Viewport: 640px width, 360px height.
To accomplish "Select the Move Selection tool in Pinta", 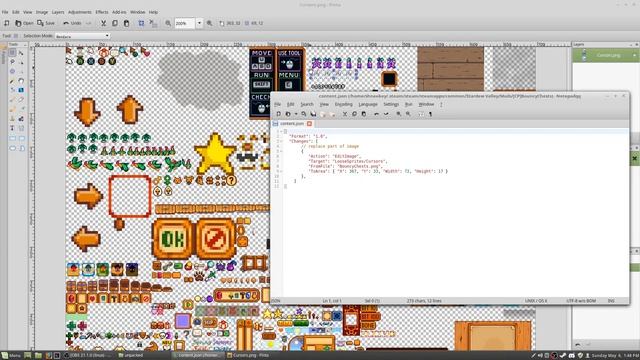I will tap(21, 62).
